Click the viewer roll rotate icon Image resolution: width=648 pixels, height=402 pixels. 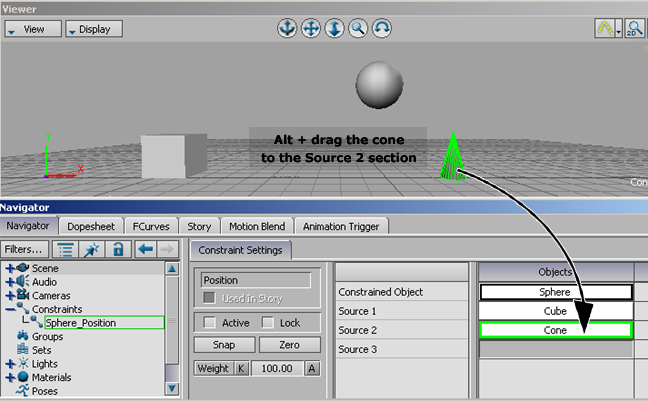pyautogui.click(x=382, y=29)
